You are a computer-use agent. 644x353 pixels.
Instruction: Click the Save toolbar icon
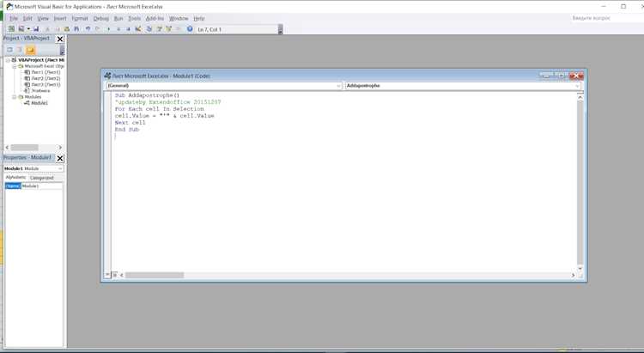tap(36, 28)
